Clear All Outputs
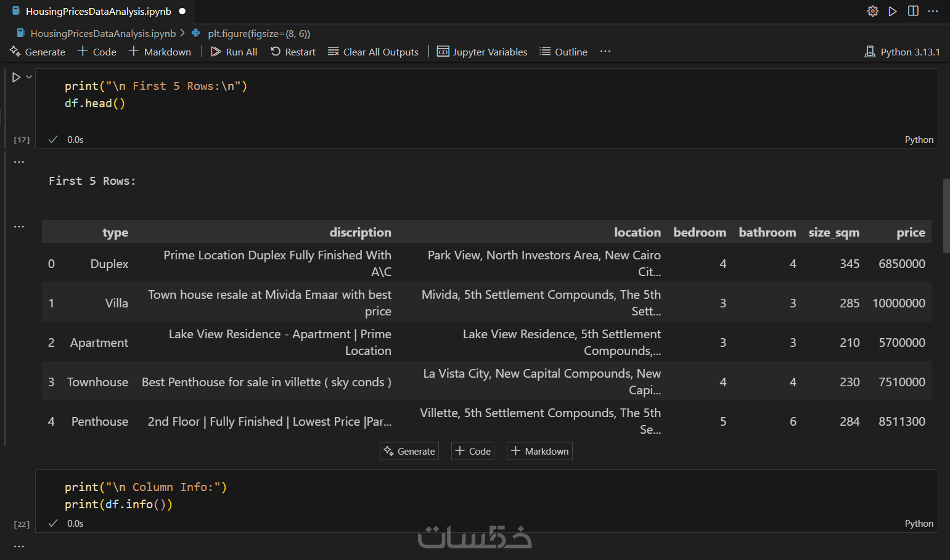 click(373, 52)
